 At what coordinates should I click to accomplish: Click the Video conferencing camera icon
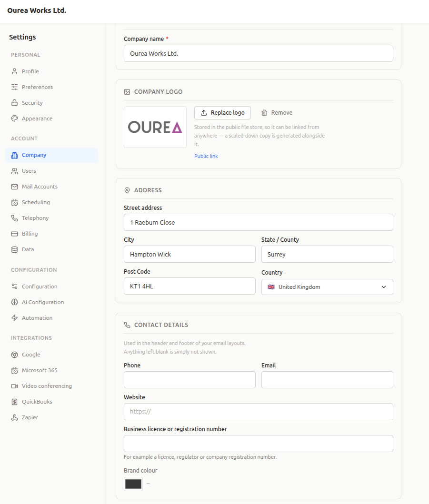tap(14, 386)
